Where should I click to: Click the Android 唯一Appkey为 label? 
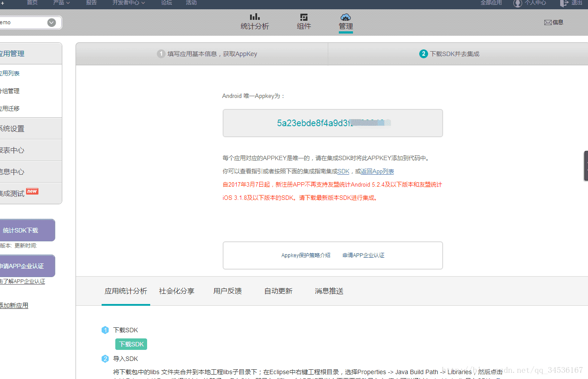pyautogui.click(x=254, y=96)
